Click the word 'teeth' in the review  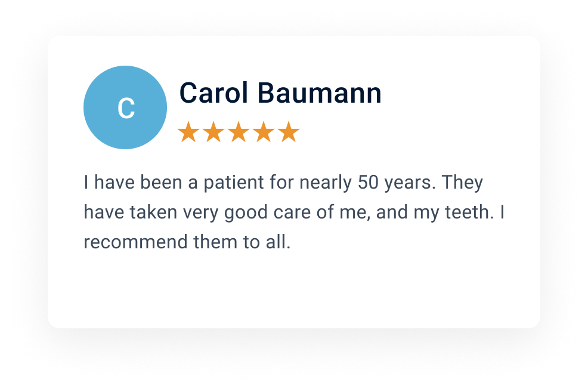coord(468,212)
